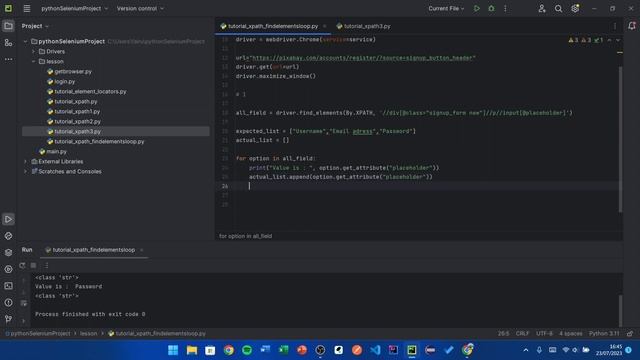Click Python 3.11 interpreter selector
The width and height of the screenshot is (640, 360).
(604, 333)
